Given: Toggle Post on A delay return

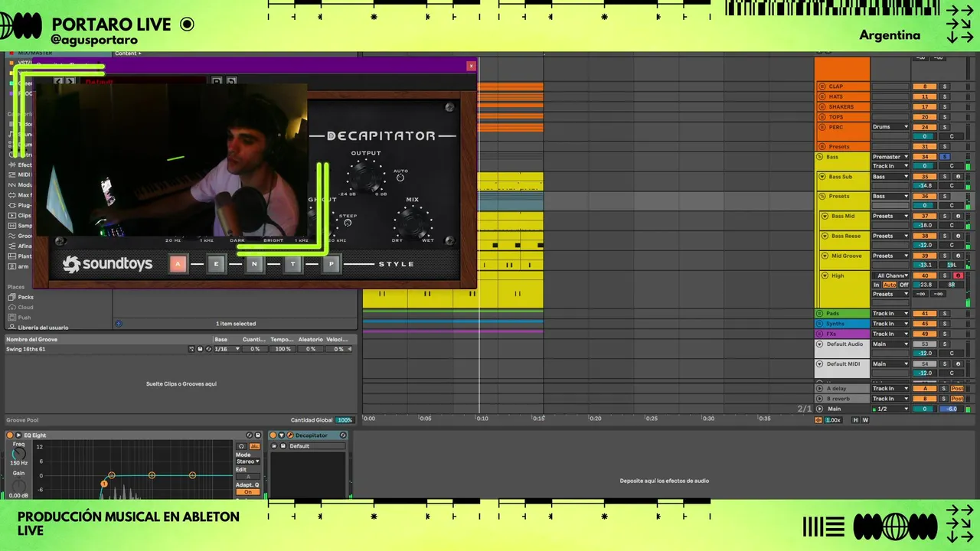Looking at the screenshot, I should point(957,389).
